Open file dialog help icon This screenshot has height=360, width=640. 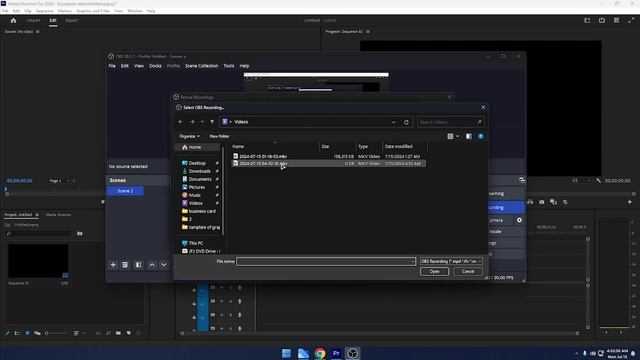pos(481,136)
